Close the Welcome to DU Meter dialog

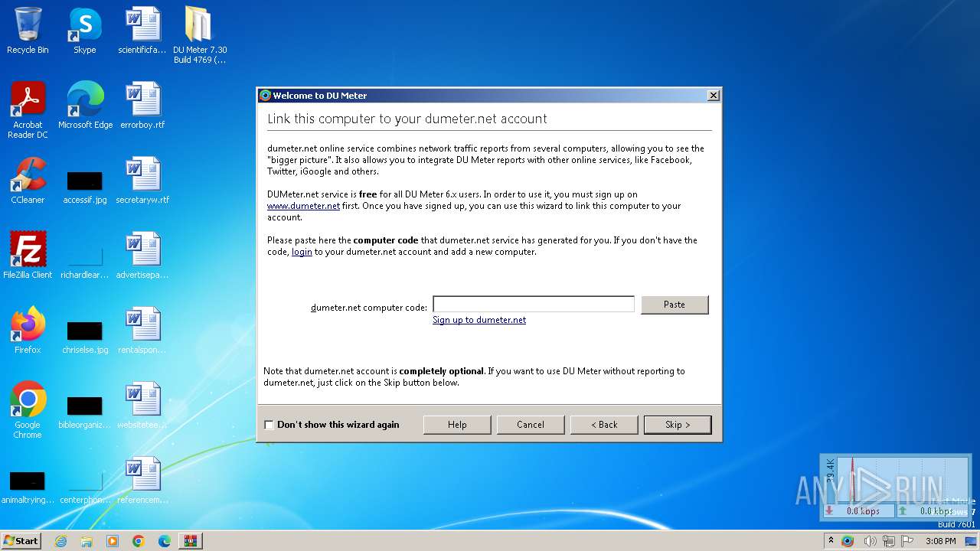(713, 96)
